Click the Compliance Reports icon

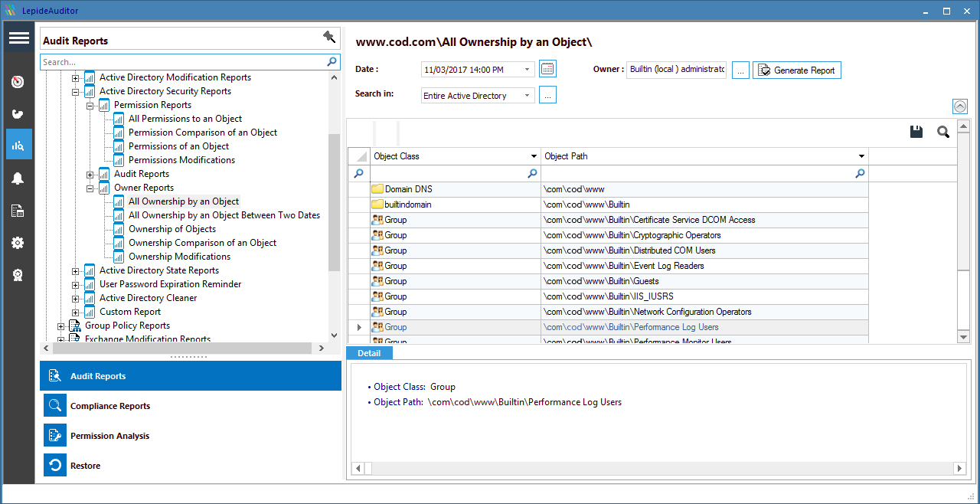pyautogui.click(x=55, y=406)
